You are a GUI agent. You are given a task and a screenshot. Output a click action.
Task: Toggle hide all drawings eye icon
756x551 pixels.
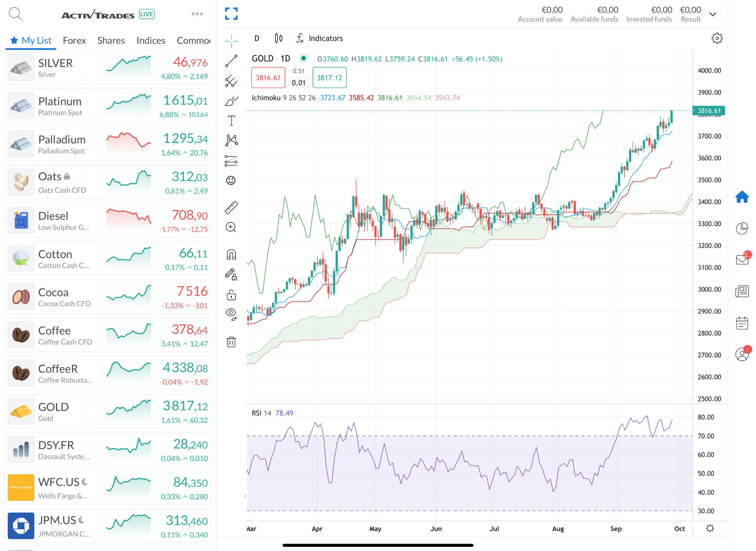pyautogui.click(x=231, y=314)
